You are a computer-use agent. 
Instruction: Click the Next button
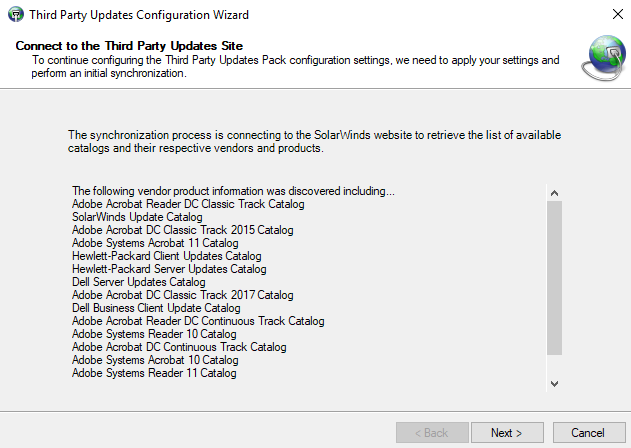click(x=506, y=433)
